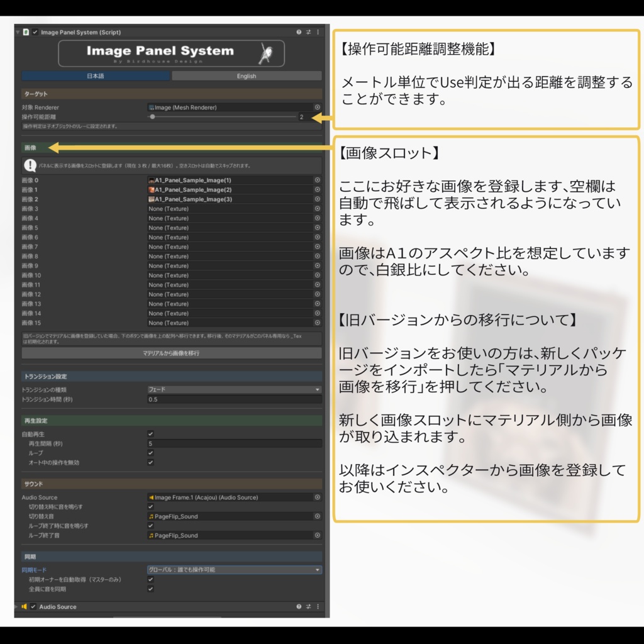The width and height of the screenshot is (644, 644).
Task: Open object picker for 切り替え音
Action: (x=318, y=516)
